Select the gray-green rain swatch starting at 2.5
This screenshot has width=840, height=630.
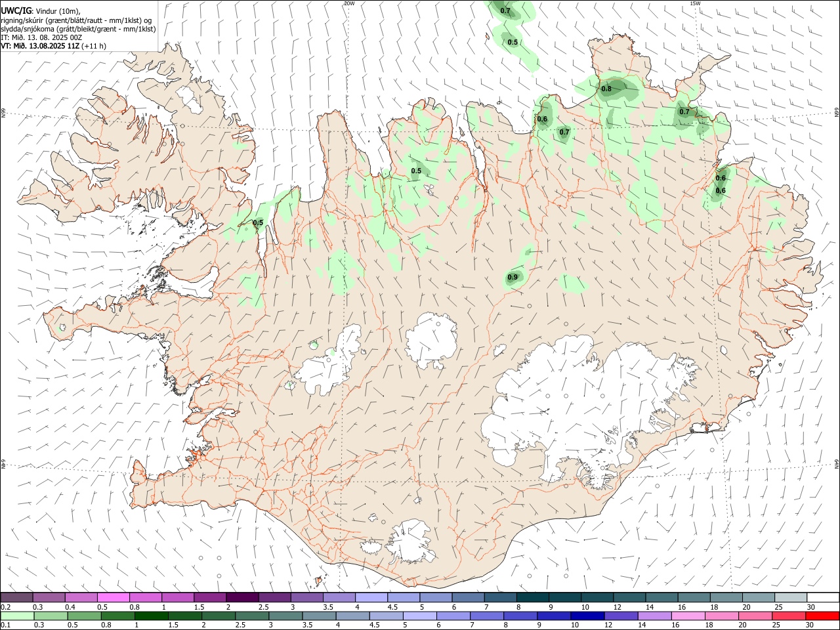coord(251,616)
